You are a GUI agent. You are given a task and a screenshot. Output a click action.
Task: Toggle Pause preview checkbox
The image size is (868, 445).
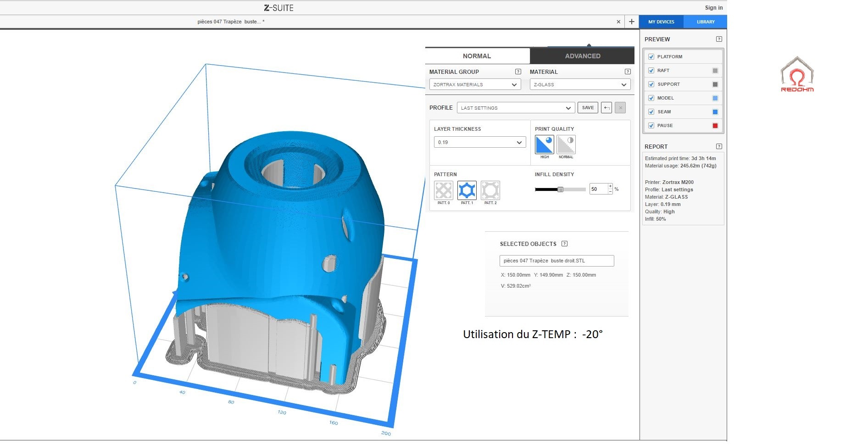point(651,126)
